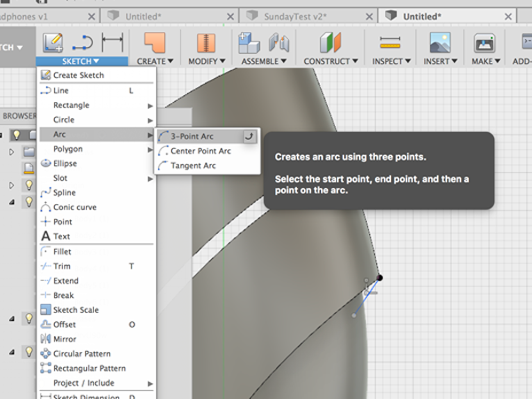Choose Sketch Scale from the menu
The height and width of the screenshot is (399, 532).
coord(97,310)
